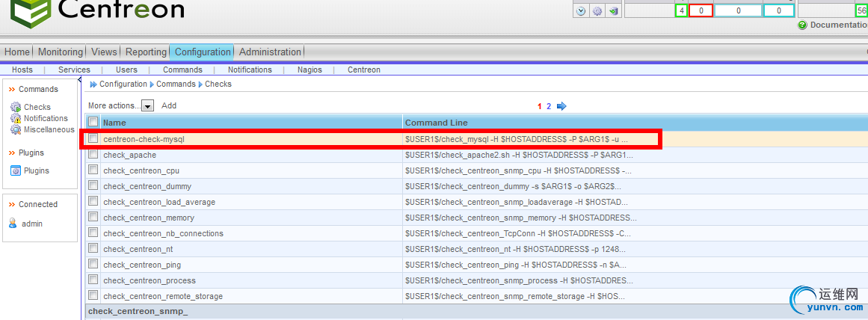Screen dimensions: 868x320
Task: Open the check_apache command
Action: tap(129, 155)
